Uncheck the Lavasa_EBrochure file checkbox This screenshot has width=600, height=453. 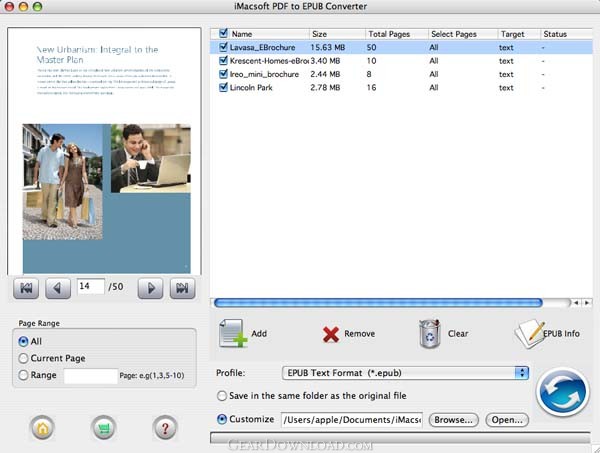[222, 46]
